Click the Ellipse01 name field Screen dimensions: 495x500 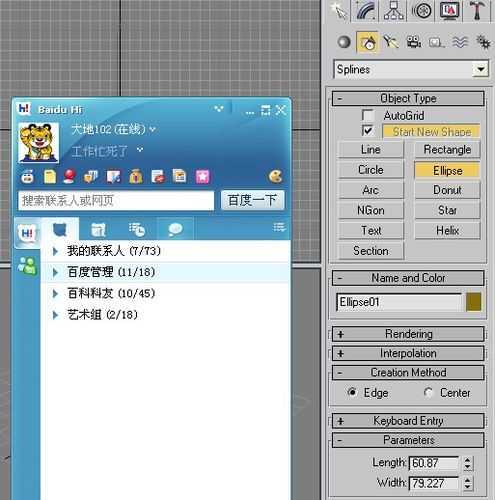[x=399, y=302]
